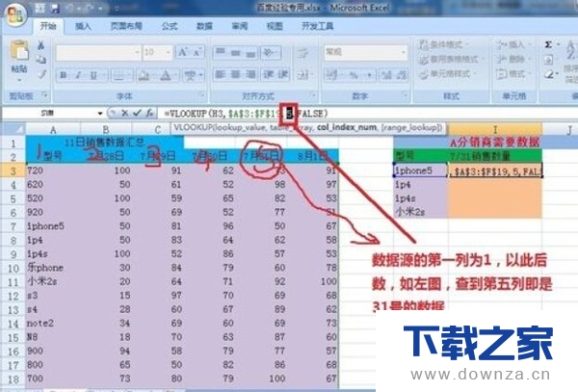Open the Clipboard group dialog launcher
The width and height of the screenshot is (578, 392).
(44, 95)
